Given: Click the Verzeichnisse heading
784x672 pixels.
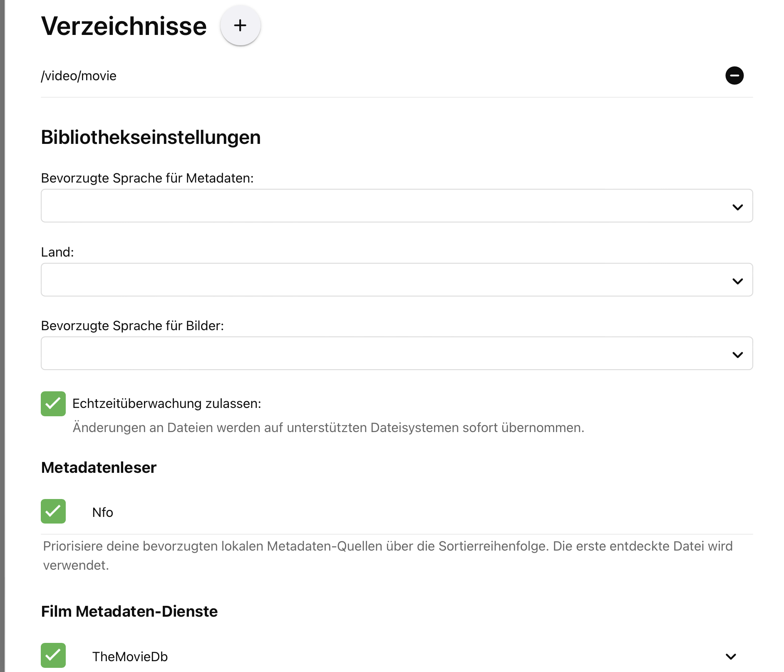Looking at the screenshot, I should pos(124,26).
